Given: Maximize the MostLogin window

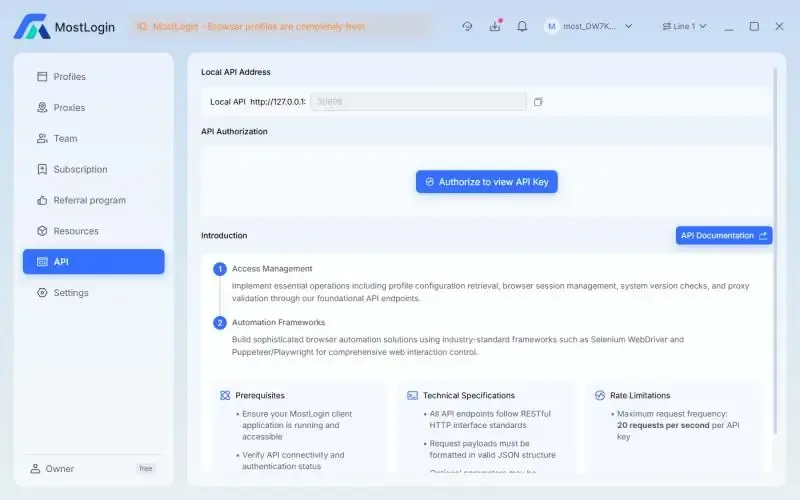Looking at the screenshot, I should click(x=754, y=26).
